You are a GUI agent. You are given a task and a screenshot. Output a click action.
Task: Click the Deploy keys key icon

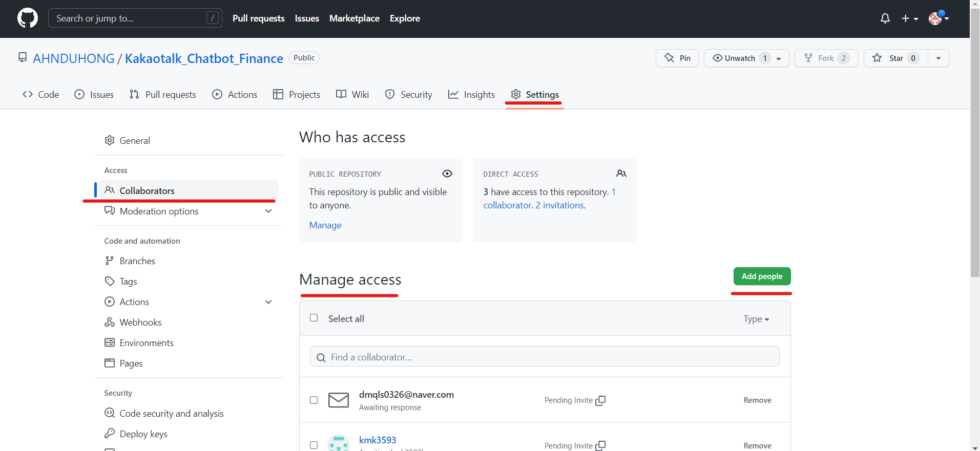pyautogui.click(x=110, y=433)
